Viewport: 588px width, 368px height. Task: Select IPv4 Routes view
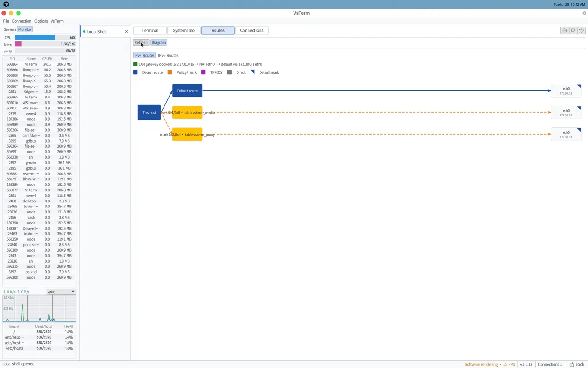pos(144,55)
